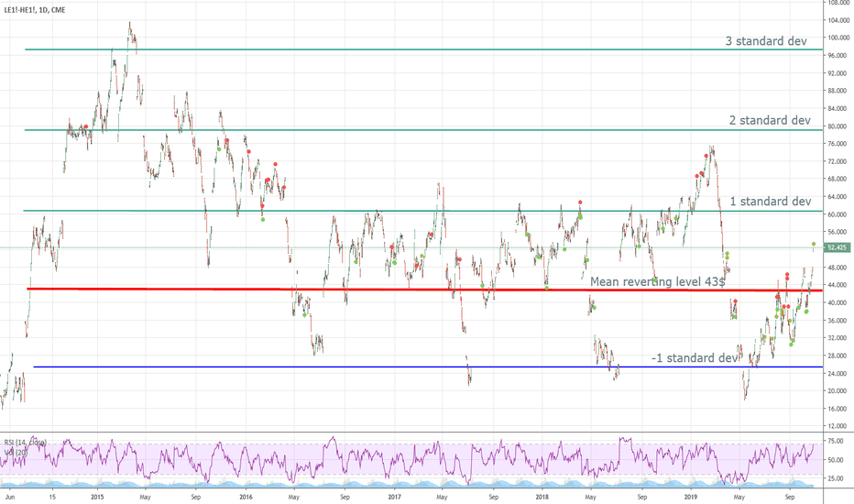Image resolution: width=854 pixels, height=504 pixels.
Task: Click the 88.000 price axis label
Action: pyautogui.click(x=838, y=91)
